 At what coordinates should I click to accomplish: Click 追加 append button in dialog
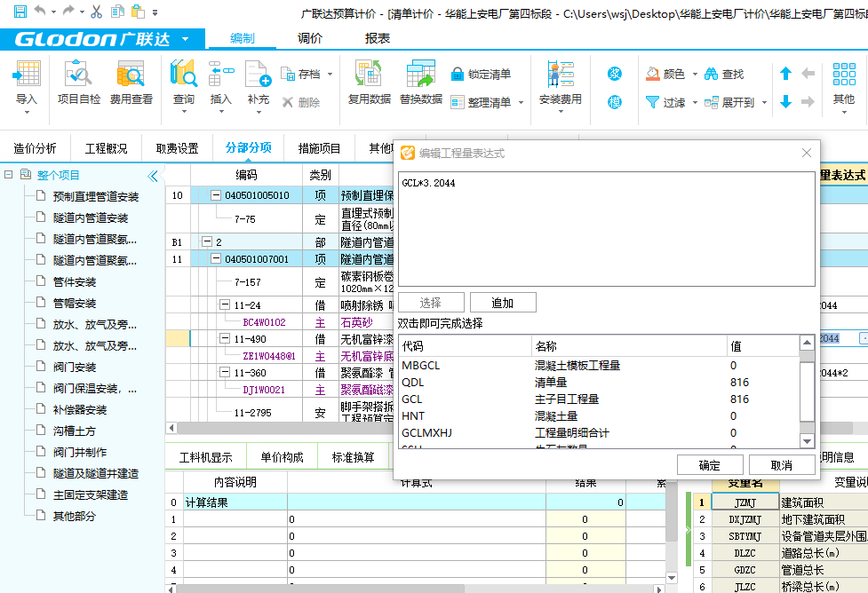pyautogui.click(x=503, y=303)
